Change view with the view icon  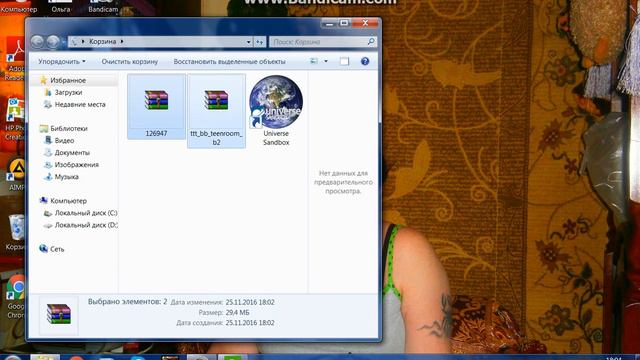314,61
